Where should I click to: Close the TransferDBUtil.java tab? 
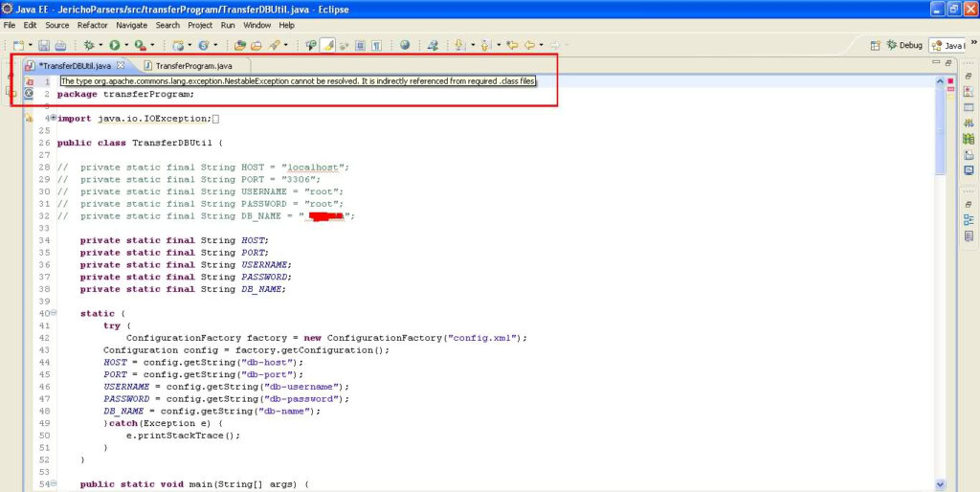(x=121, y=66)
